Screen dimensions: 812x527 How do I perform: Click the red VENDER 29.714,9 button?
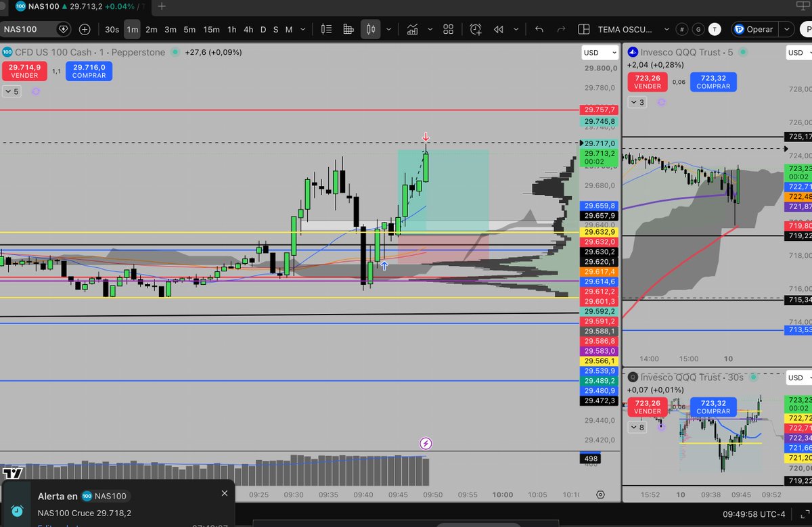(x=24, y=71)
